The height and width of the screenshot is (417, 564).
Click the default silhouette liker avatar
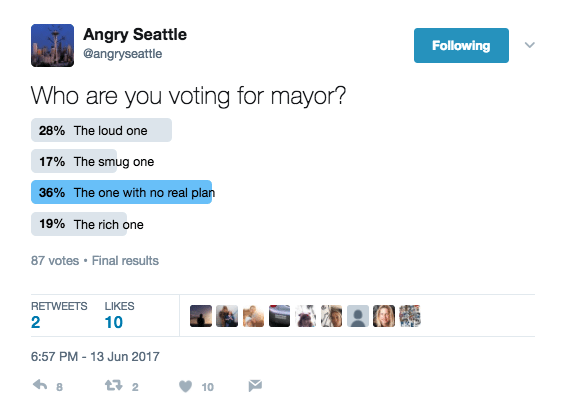[358, 316]
